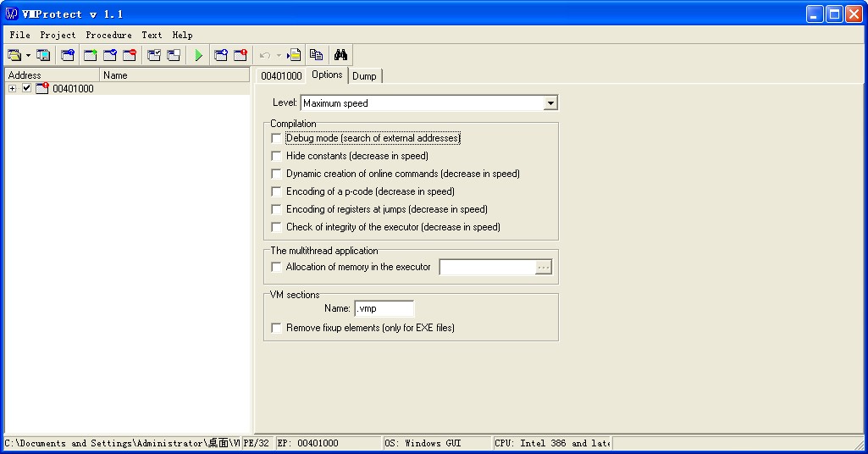Minimize the VMProtect window
This screenshot has width=868, height=454.
815,14
